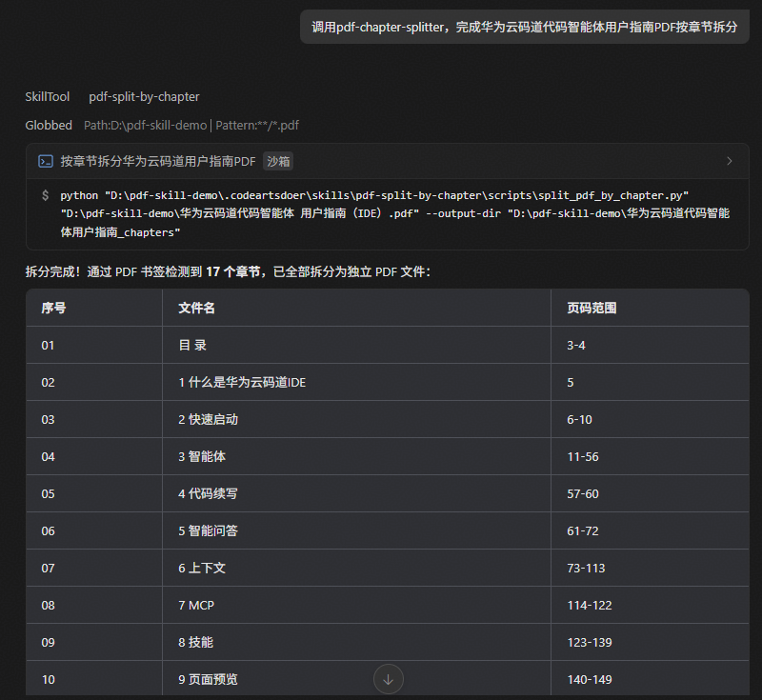Click page range 6-10

(x=579, y=419)
